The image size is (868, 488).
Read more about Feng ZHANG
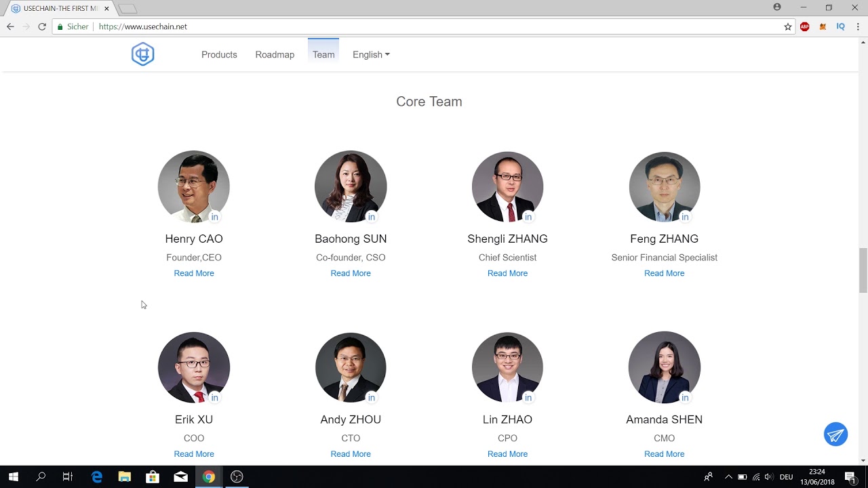665,273
